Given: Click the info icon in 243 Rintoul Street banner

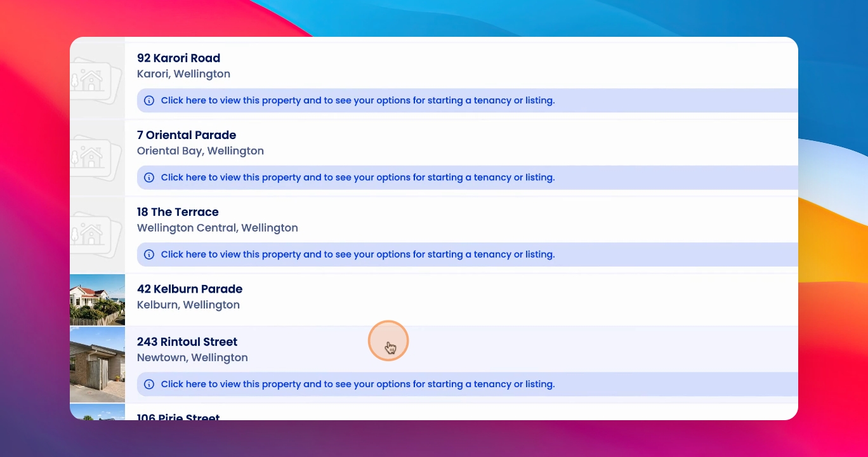Looking at the screenshot, I should (x=149, y=384).
